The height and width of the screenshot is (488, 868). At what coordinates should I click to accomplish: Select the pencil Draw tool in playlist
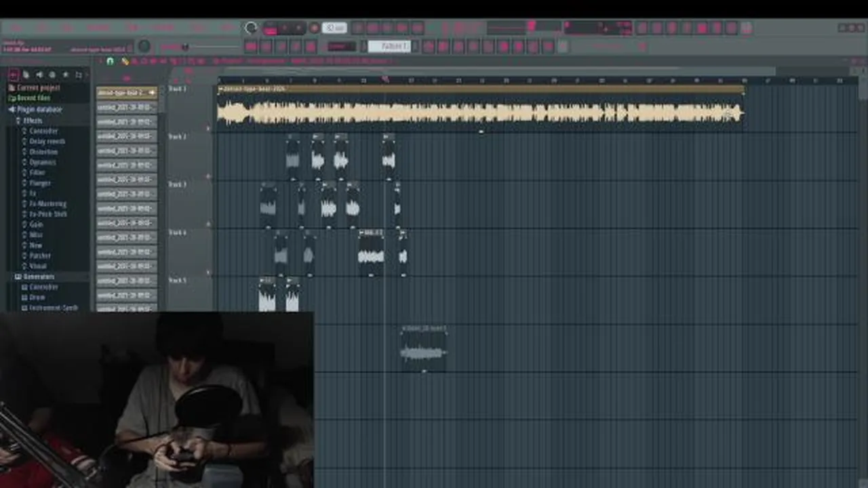pos(125,61)
